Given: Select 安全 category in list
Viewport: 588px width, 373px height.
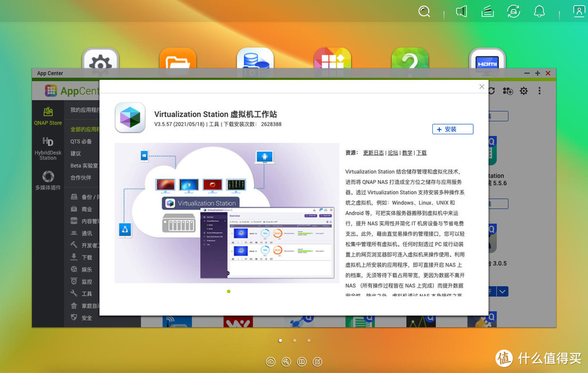Looking at the screenshot, I should (81, 318).
